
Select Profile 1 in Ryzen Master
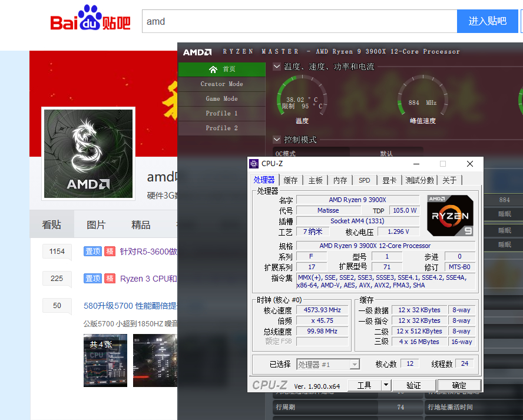click(222, 113)
